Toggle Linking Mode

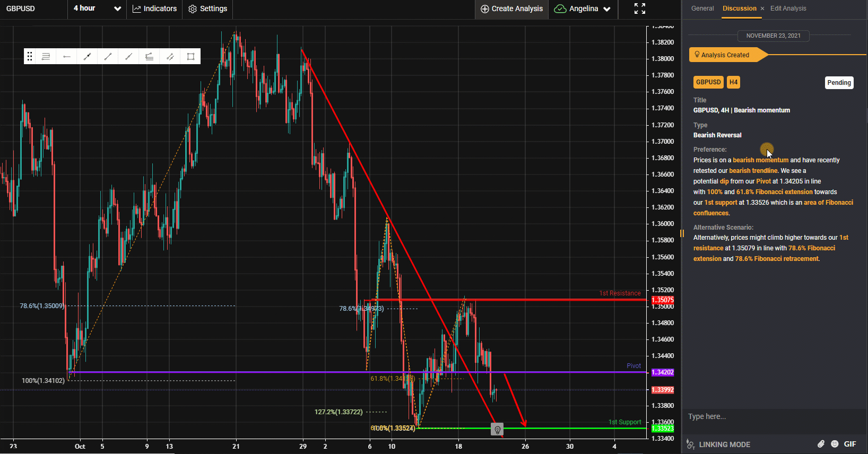[x=718, y=444]
